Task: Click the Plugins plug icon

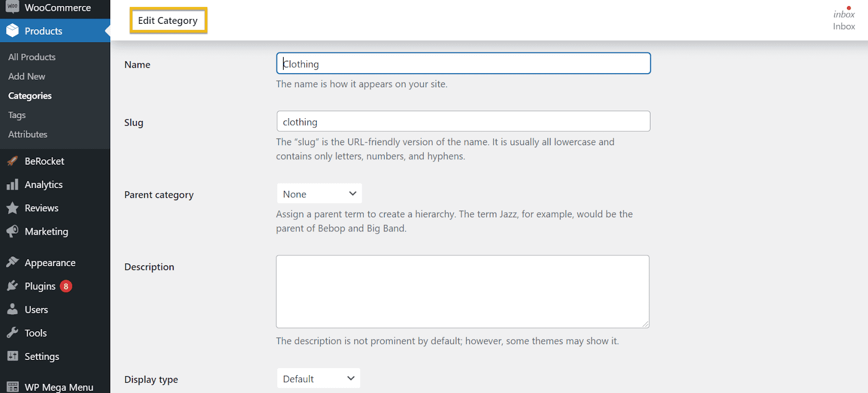Action: coord(12,286)
